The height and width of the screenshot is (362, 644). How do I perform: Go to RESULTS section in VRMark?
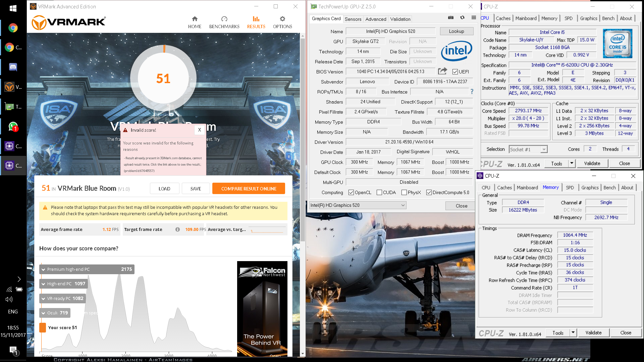pos(256,22)
